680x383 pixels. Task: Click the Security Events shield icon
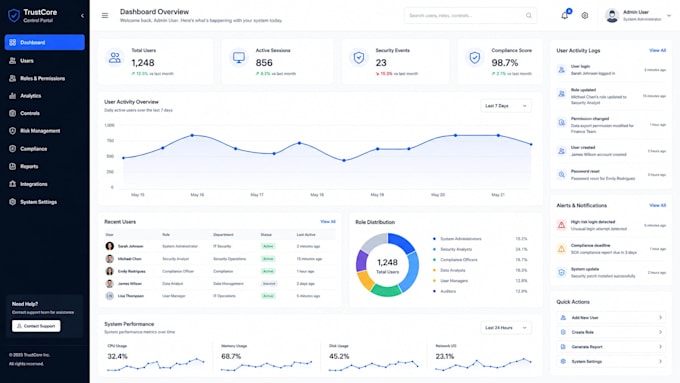tap(359, 58)
